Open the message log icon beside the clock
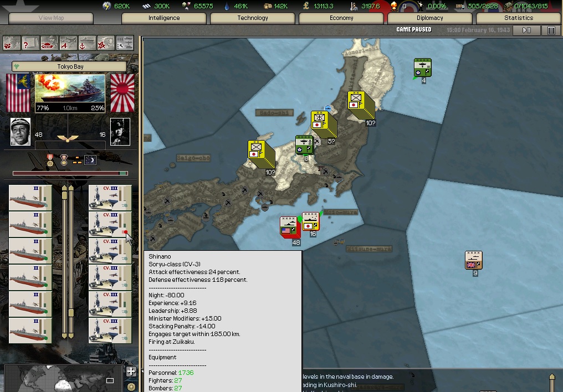 (x=551, y=30)
